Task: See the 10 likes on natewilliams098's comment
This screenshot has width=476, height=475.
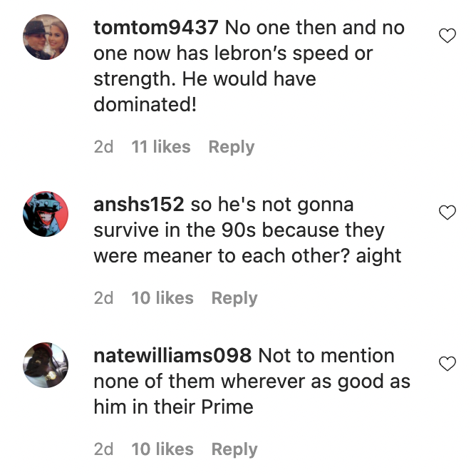Action: (x=162, y=449)
